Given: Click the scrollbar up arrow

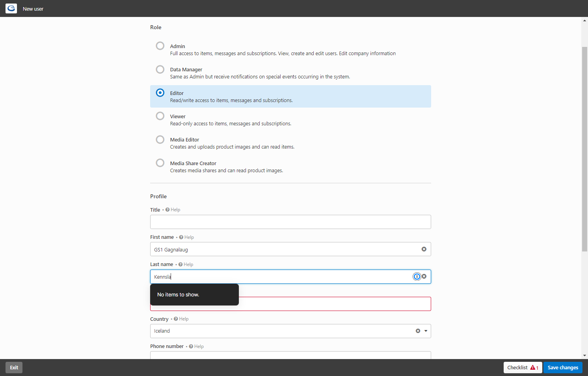Looking at the screenshot, I should (585, 20).
